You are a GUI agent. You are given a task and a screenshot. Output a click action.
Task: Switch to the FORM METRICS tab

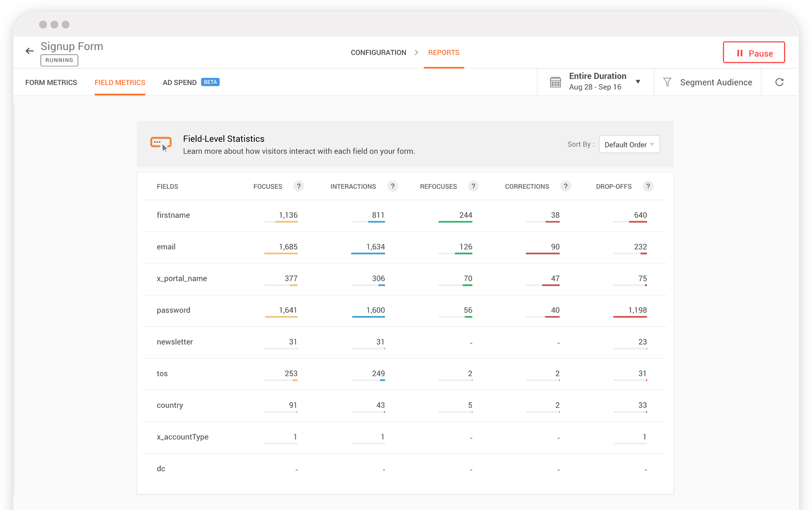pyautogui.click(x=51, y=82)
